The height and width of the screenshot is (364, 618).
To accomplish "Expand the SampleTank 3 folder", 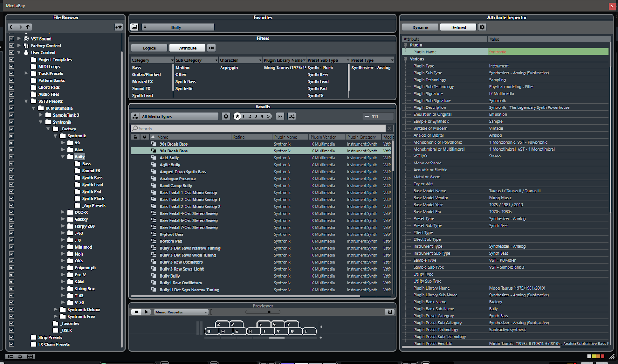I will (x=41, y=115).
